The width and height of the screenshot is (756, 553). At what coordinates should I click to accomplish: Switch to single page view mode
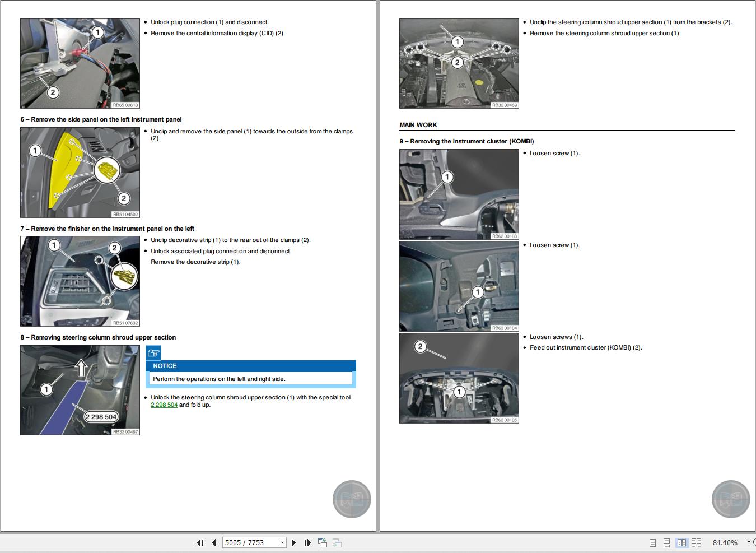(652, 542)
